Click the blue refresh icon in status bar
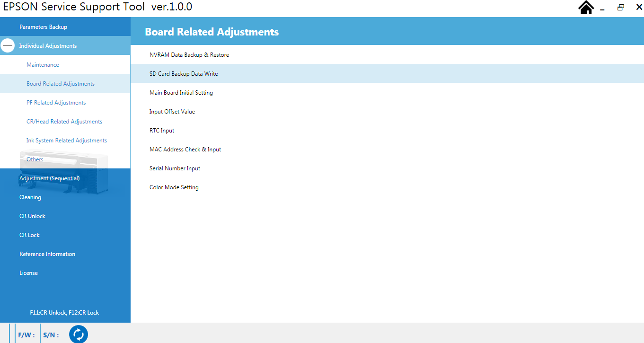 pos(79,334)
